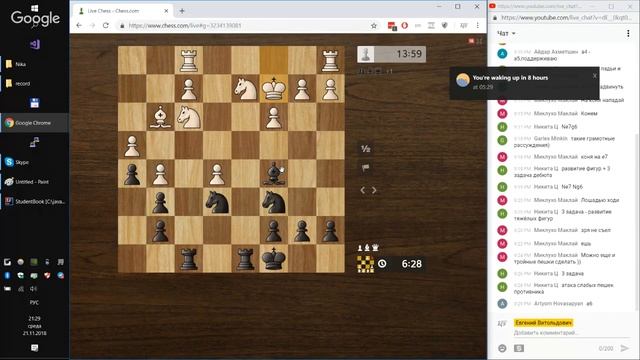The image size is (640, 360).
Task: Open a new Chrome tab
Action: coord(182,11)
